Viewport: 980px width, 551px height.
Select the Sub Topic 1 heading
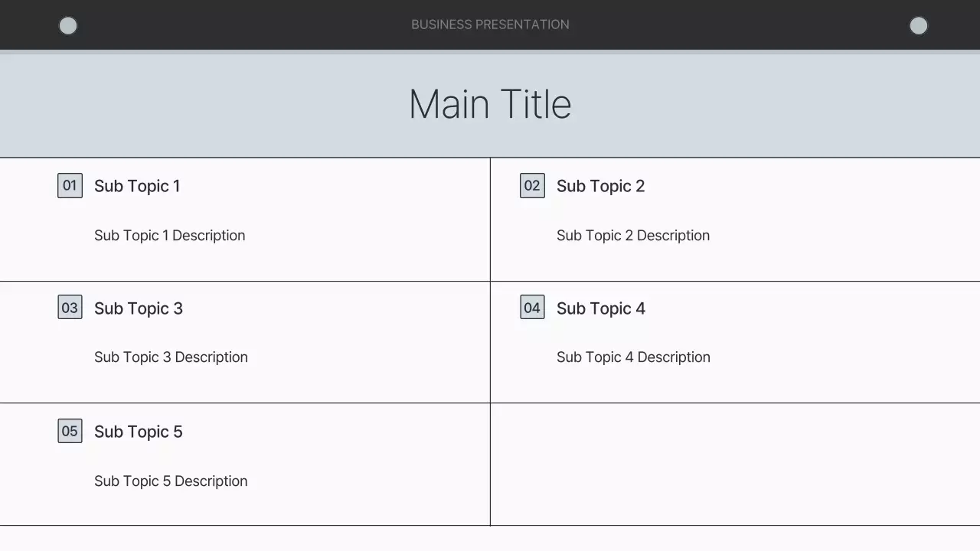(x=137, y=186)
